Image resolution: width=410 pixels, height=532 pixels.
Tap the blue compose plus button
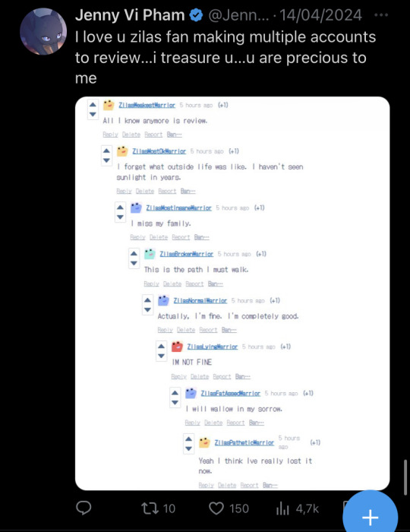tap(370, 518)
